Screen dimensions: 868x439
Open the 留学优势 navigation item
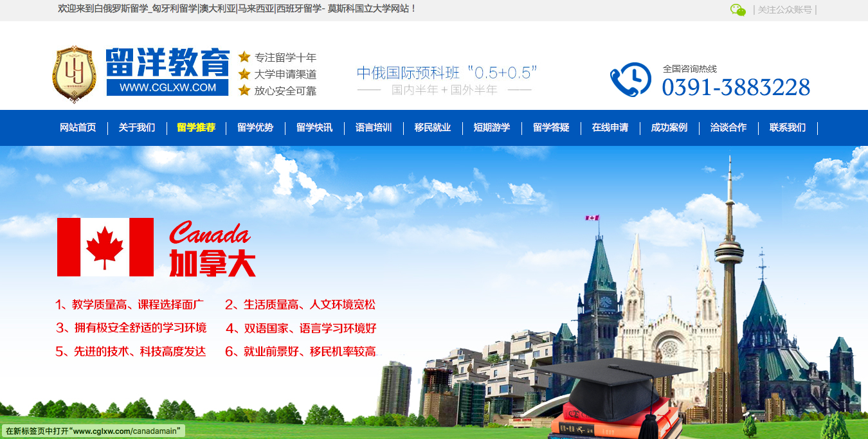click(255, 127)
